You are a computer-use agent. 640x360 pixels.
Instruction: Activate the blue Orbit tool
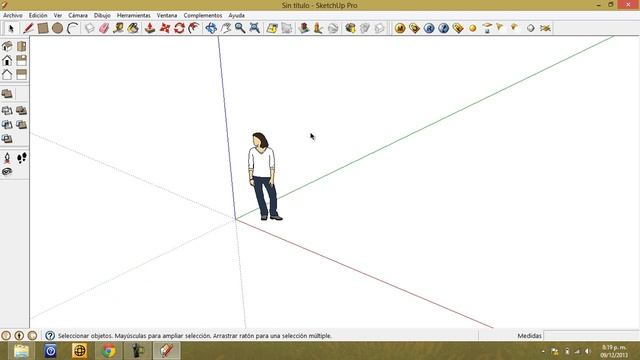pyautogui.click(x=211, y=28)
